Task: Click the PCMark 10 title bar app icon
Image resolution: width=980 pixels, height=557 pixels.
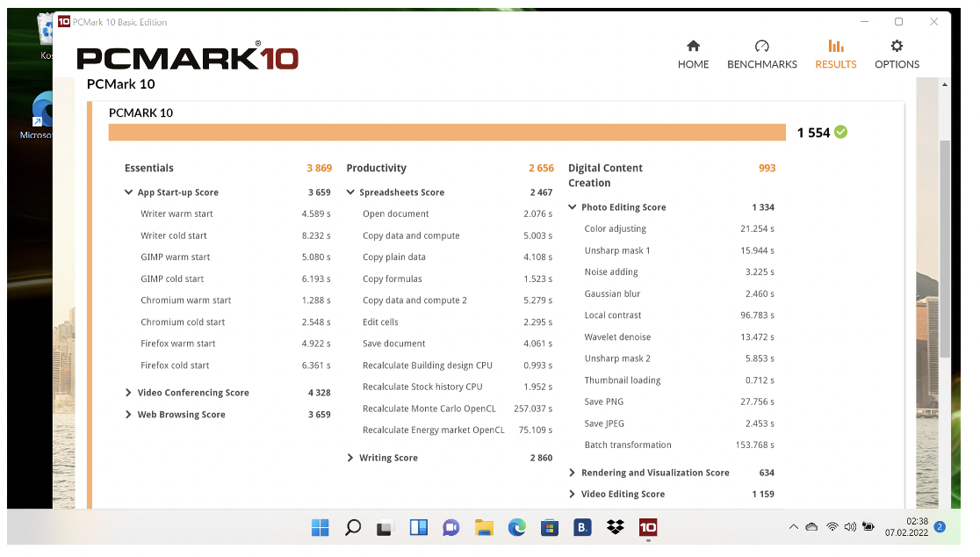Action: coord(64,22)
